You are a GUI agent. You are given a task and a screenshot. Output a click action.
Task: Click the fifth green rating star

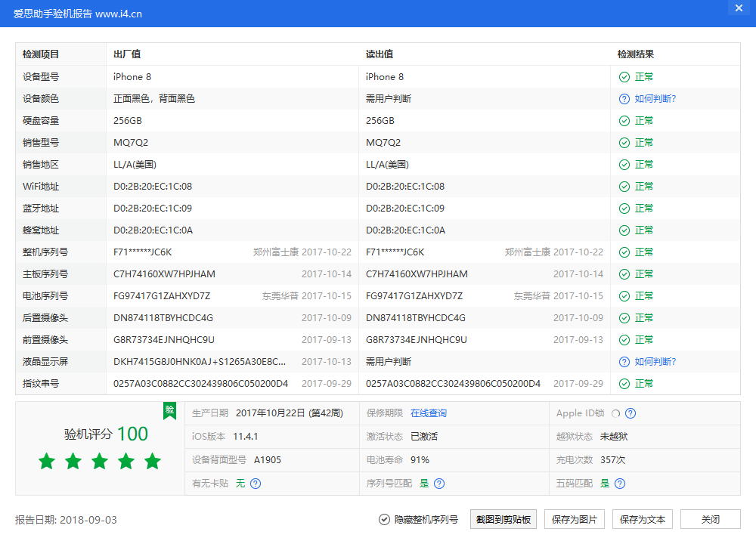(153, 461)
